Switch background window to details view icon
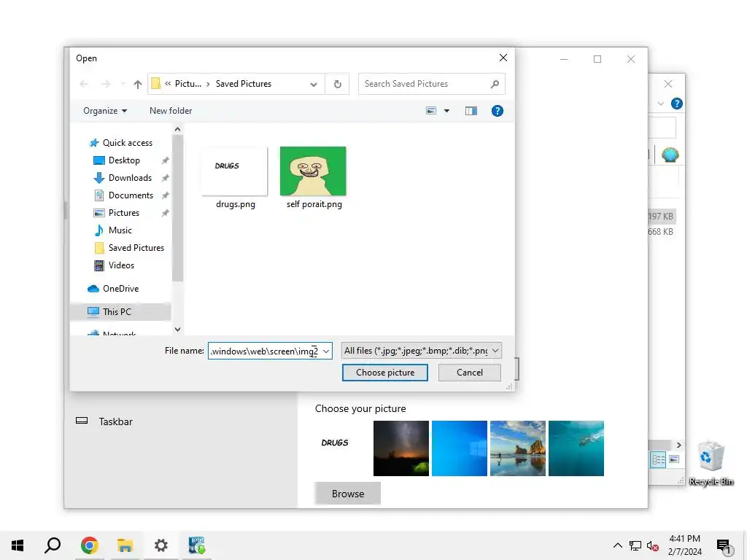The height and width of the screenshot is (560, 747). point(659,460)
